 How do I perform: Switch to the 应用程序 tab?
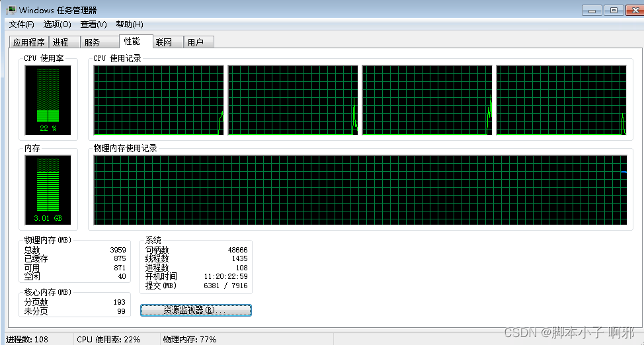click(x=28, y=42)
